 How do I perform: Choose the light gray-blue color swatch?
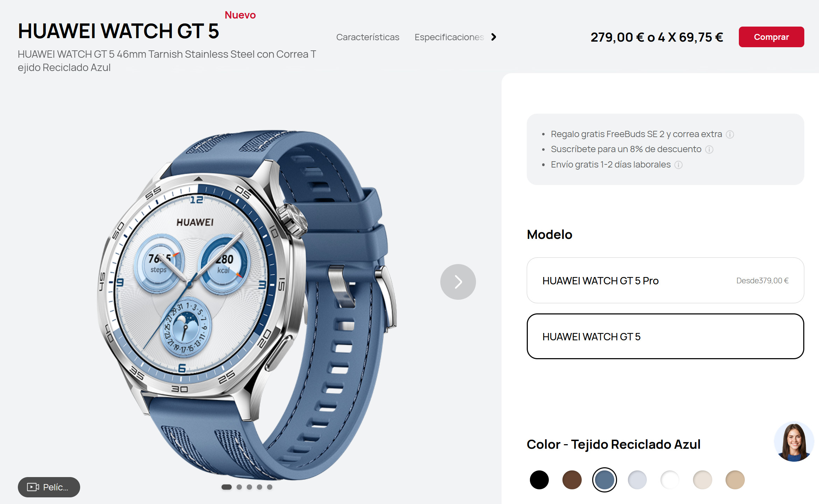(x=637, y=480)
